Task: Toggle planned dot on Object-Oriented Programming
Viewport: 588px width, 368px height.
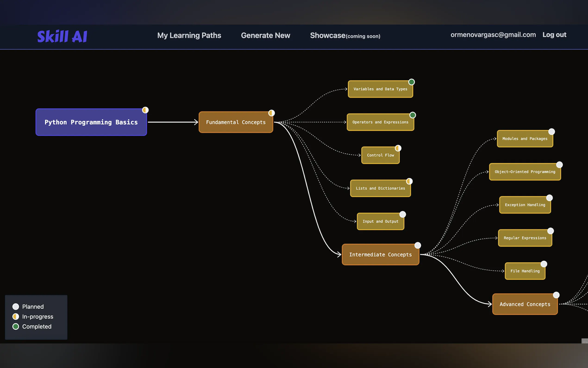Action: click(x=560, y=165)
